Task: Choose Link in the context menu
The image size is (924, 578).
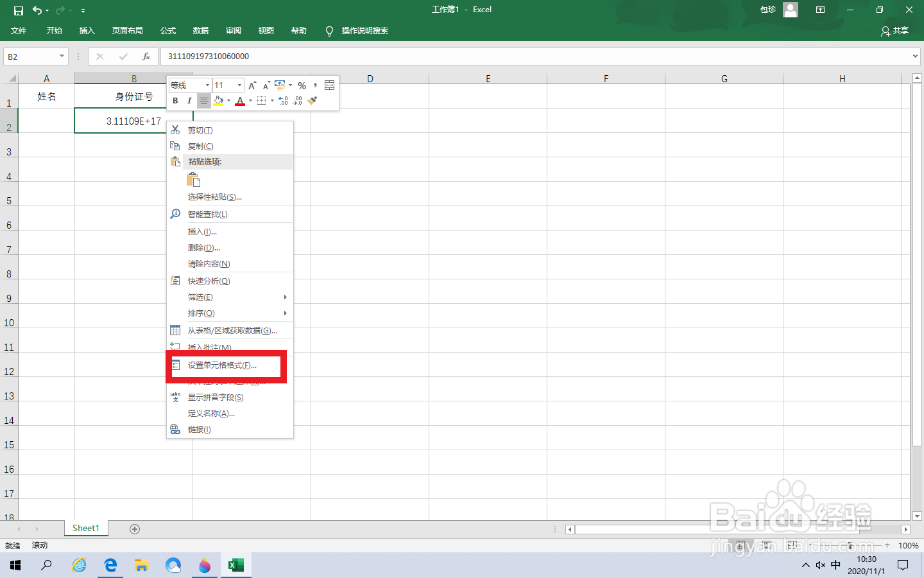Action: (x=230, y=429)
